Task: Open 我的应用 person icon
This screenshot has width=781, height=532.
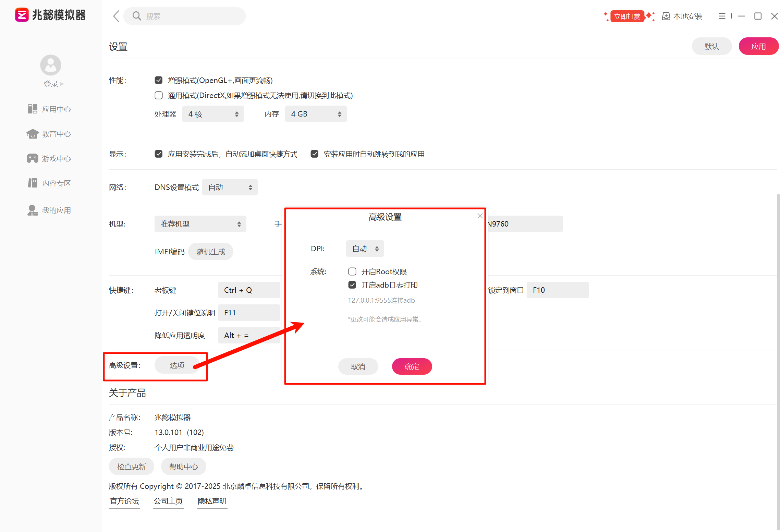Action: tap(32, 210)
